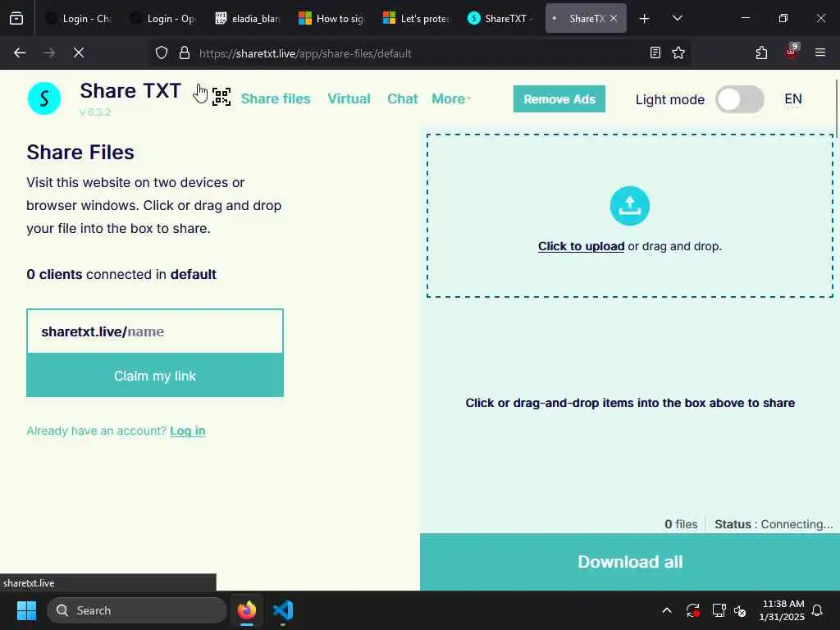Open Firefox from the taskbar

247,610
